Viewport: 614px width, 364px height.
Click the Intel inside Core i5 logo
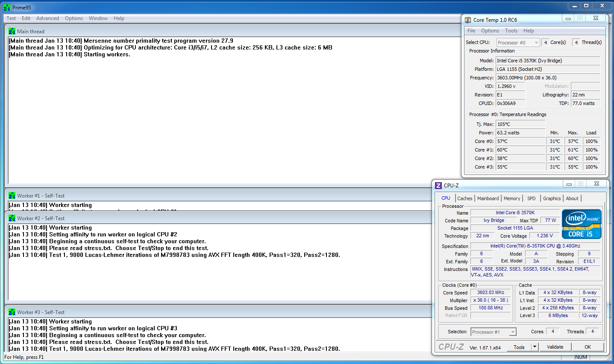[x=582, y=224]
